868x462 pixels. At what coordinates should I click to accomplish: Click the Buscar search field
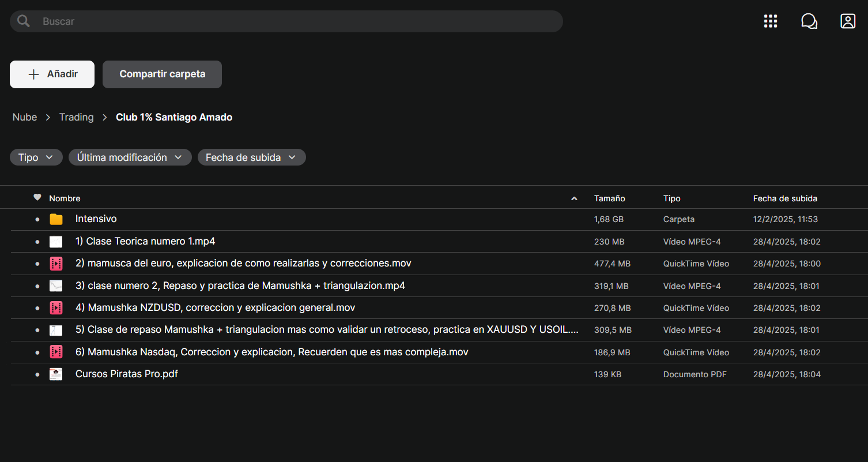286,21
